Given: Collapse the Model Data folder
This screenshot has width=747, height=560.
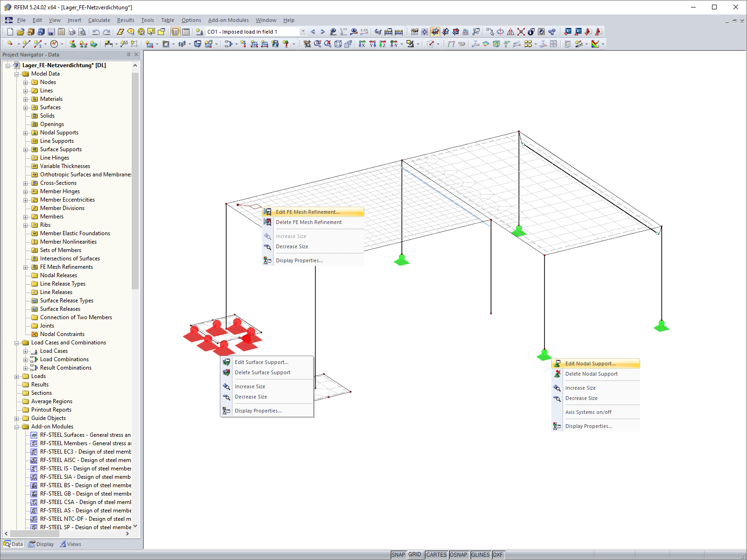Looking at the screenshot, I should point(17,74).
